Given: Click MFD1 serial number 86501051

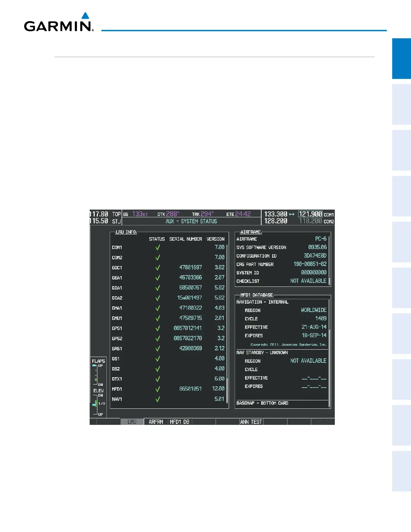Looking at the screenshot, I should [191, 389].
